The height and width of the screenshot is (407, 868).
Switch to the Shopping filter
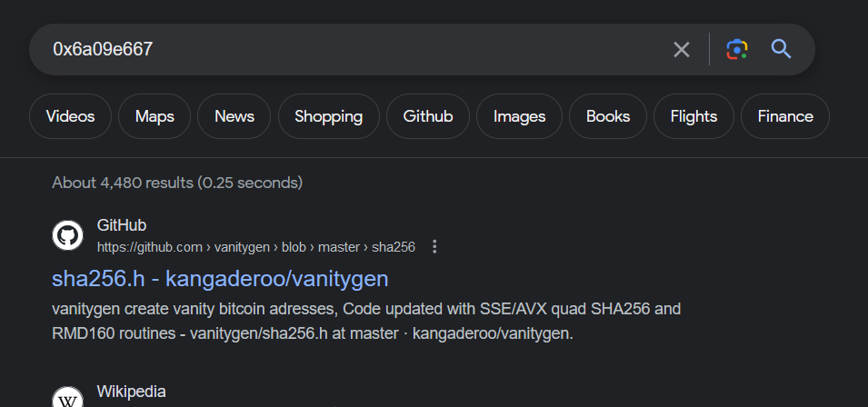[x=328, y=116]
